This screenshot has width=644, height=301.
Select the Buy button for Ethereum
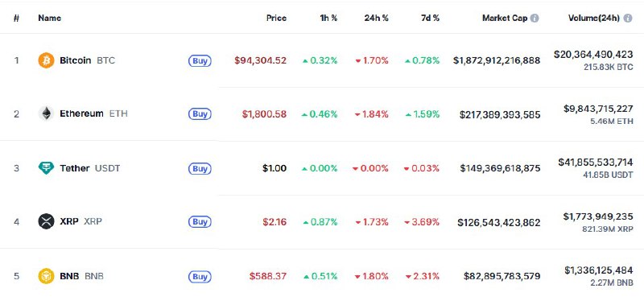click(x=200, y=114)
